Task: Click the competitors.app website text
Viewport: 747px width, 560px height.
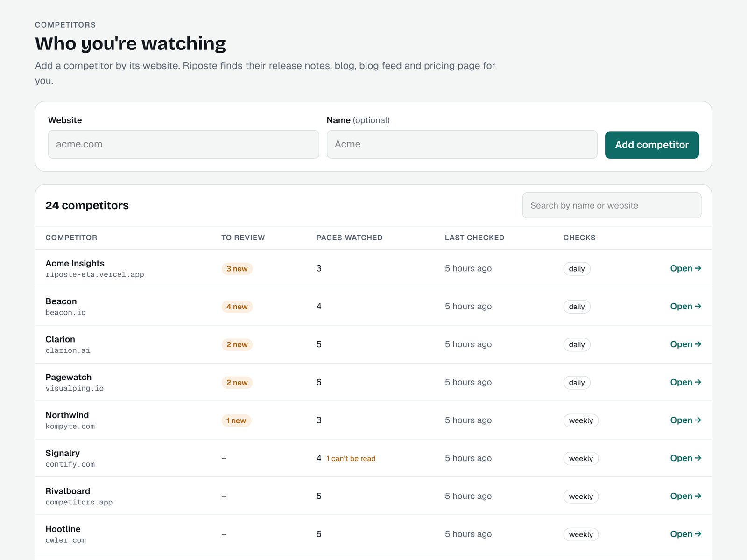Action: [x=79, y=502]
